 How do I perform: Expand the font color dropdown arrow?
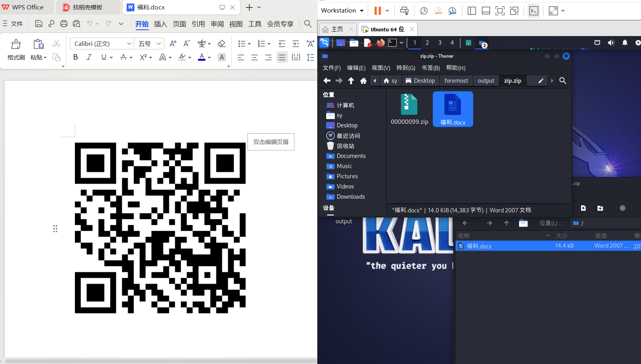tap(209, 58)
